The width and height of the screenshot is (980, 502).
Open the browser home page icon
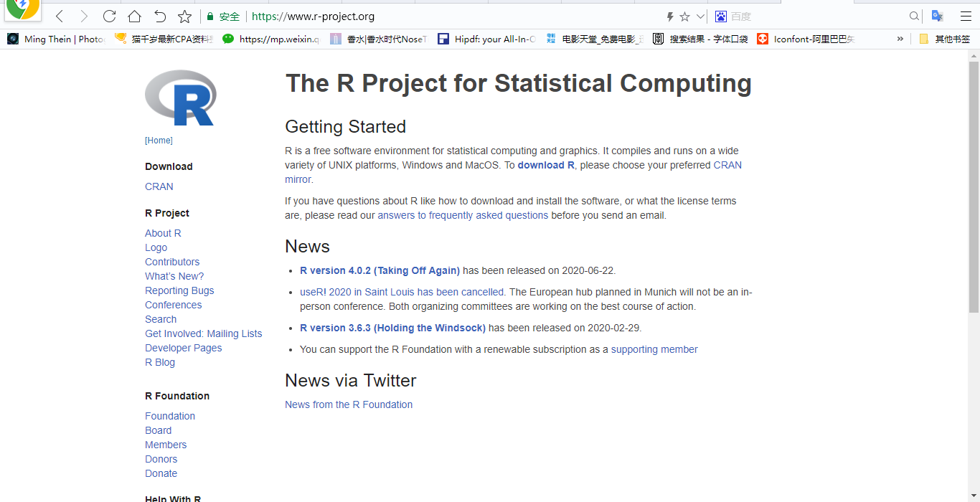(134, 16)
